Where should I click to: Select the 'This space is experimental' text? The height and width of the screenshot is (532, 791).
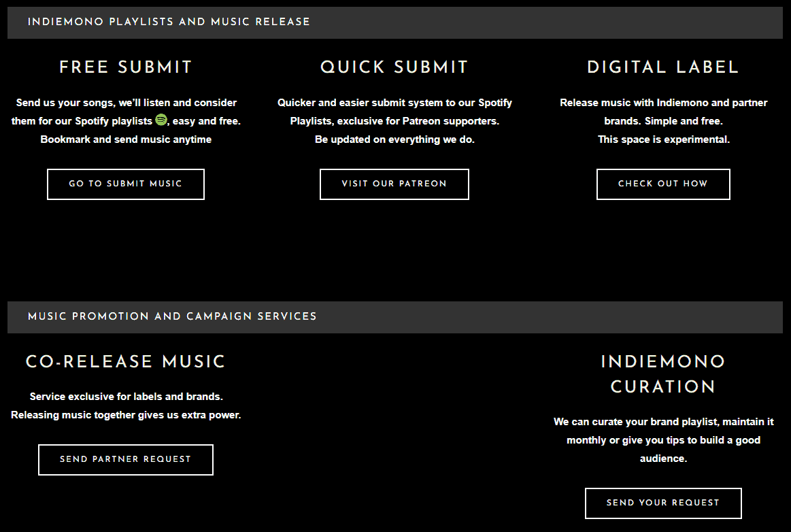pyautogui.click(x=663, y=139)
